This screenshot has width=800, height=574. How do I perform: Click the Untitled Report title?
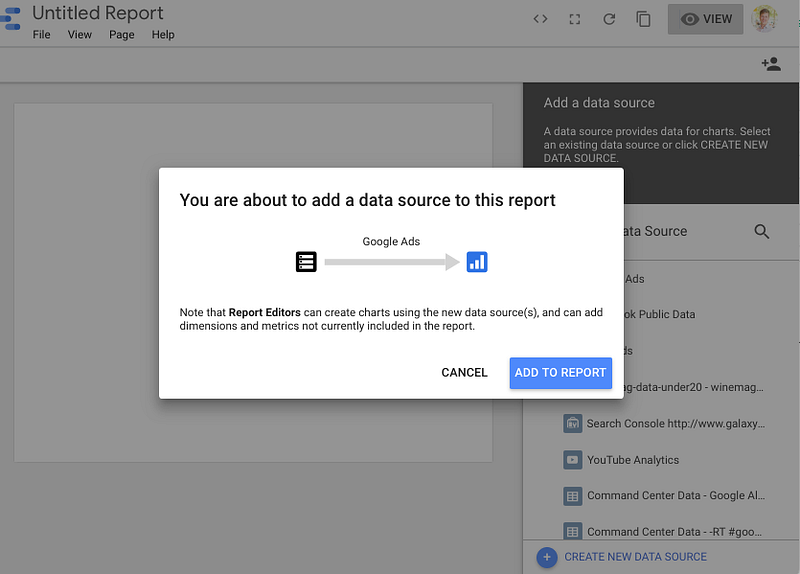[x=97, y=13]
